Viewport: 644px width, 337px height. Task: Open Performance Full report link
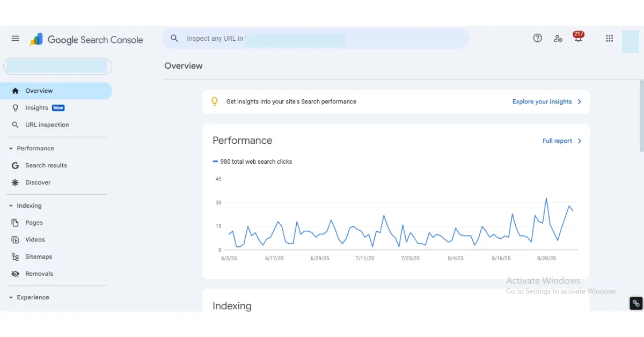tap(557, 141)
